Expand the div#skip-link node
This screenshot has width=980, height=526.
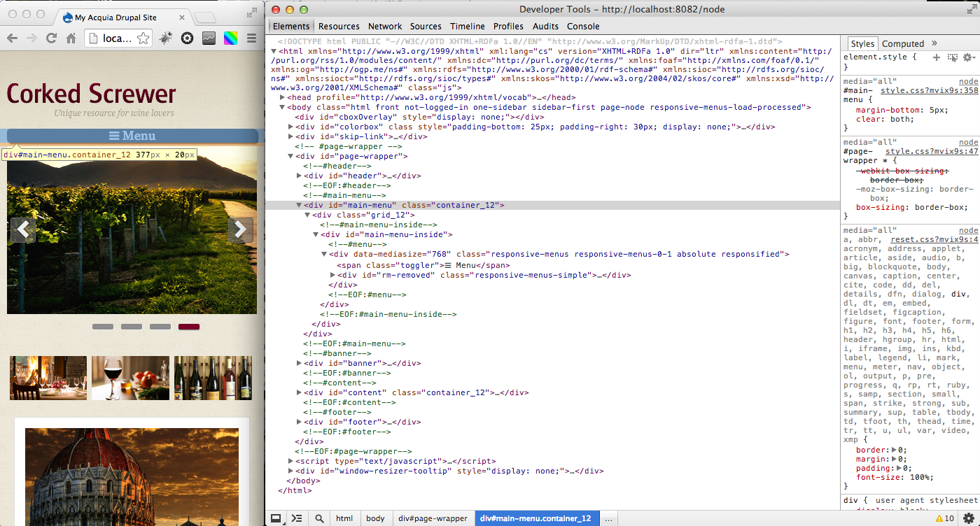(x=290, y=136)
